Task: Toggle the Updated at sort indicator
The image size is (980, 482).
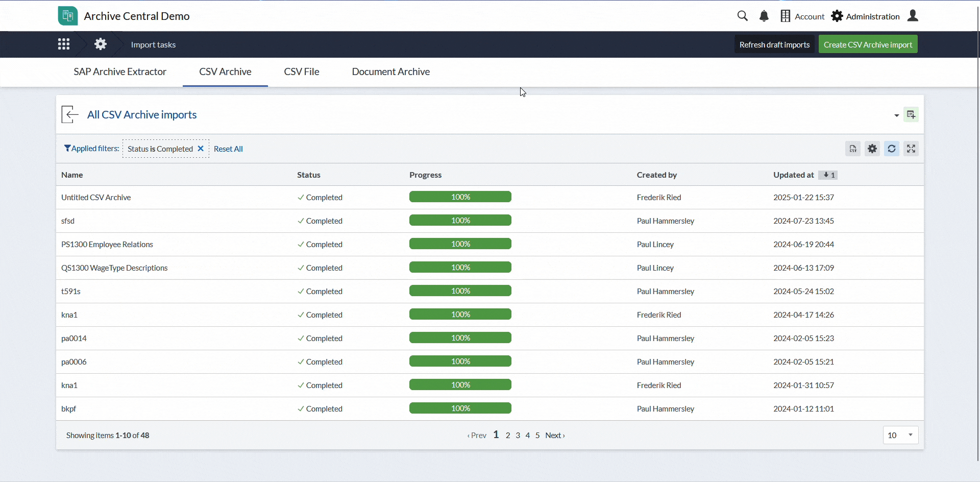Action: coord(828,175)
